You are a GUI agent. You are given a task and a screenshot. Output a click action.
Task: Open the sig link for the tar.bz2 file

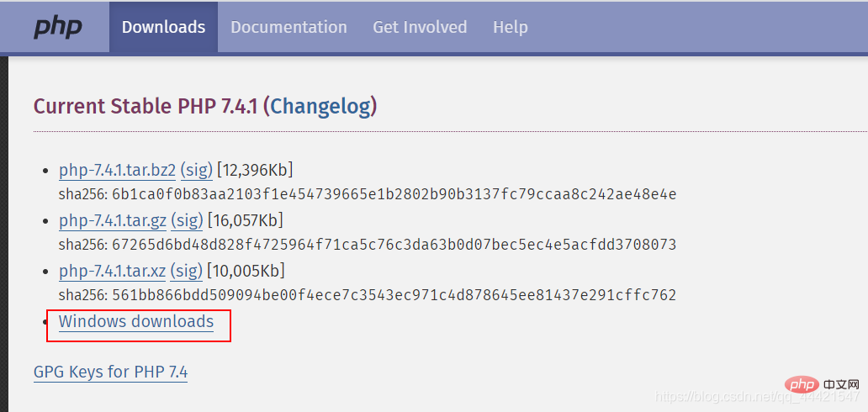(x=196, y=170)
